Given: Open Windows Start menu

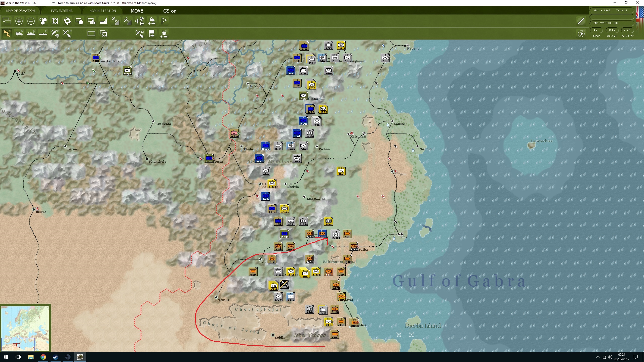Looking at the screenshot, I should pos(6,357).
